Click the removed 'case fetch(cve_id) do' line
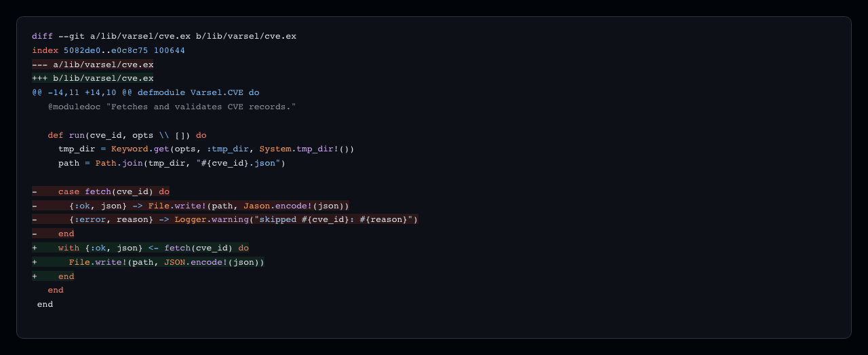 point(101,191)
